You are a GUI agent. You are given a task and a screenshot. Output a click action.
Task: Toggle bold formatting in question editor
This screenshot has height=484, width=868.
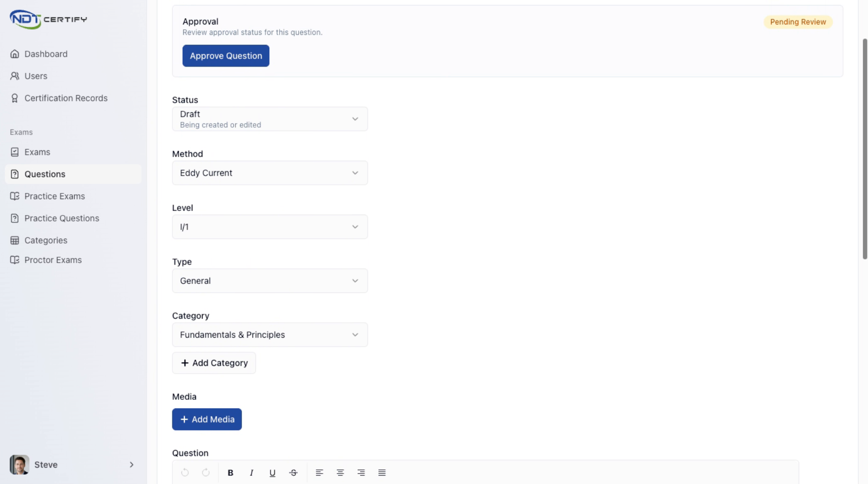(231, 473)
